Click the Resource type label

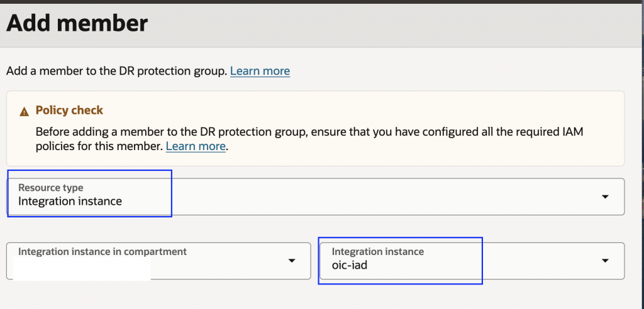[x=50, y=188]
